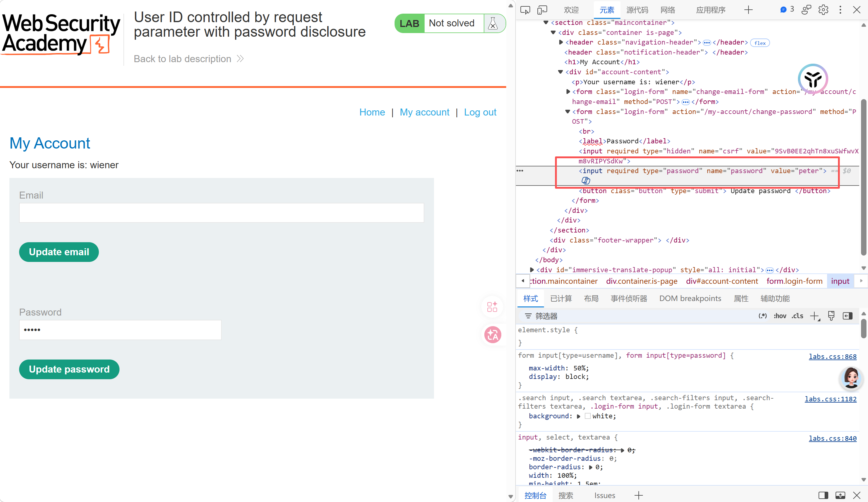The height and width of the screenshot is (502, 868).
Task: Click the DevTools profile sync icon
Action: pyautogui.click(x=806, y=10)
